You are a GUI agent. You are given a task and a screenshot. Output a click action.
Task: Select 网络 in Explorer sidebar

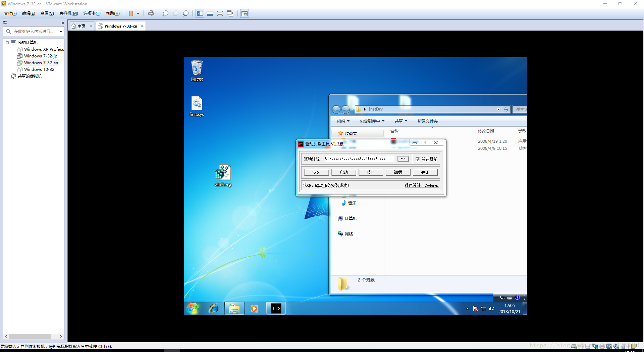click(345, 234)
